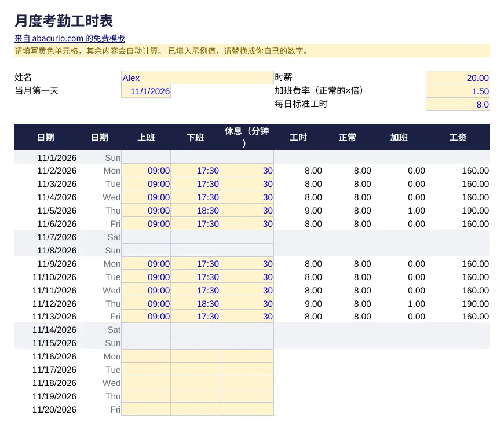
Task: Select the empty clock-in cell for 11/15/2026
Action: pos(146,343)
